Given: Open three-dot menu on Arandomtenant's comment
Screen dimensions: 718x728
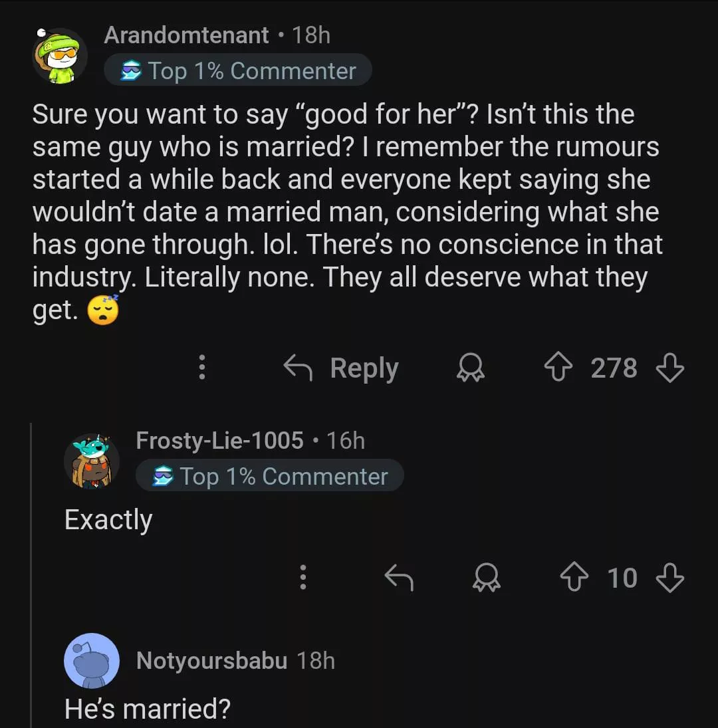Looking at the screenshot, I should [x=202, y=368].
